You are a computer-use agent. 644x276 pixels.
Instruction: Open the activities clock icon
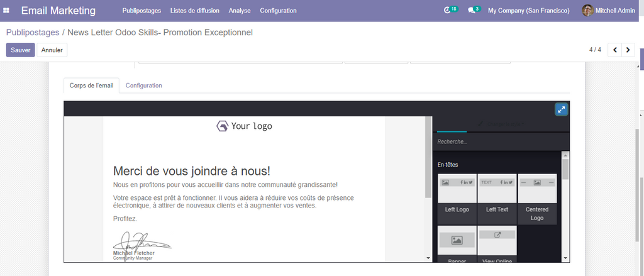[x=447, y=11]
